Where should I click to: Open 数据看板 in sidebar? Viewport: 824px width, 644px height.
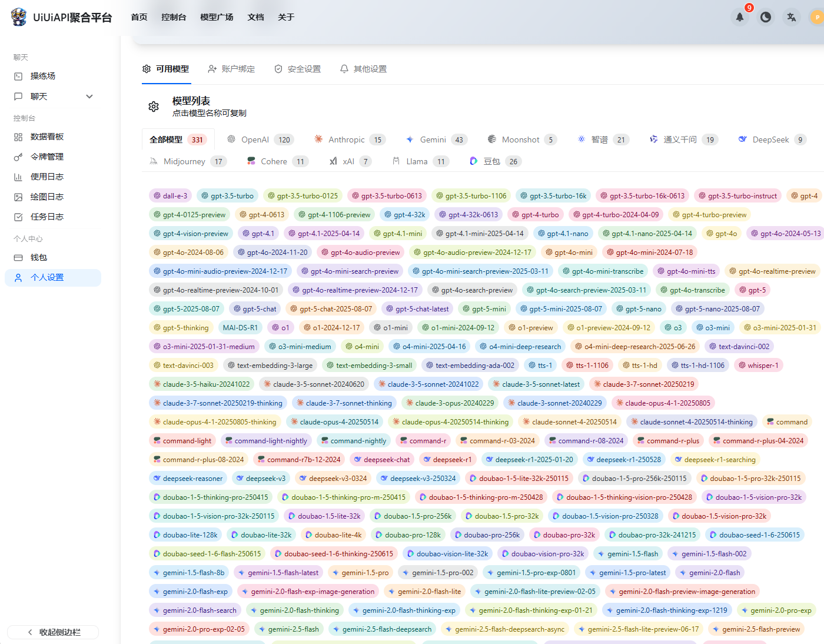53,137
